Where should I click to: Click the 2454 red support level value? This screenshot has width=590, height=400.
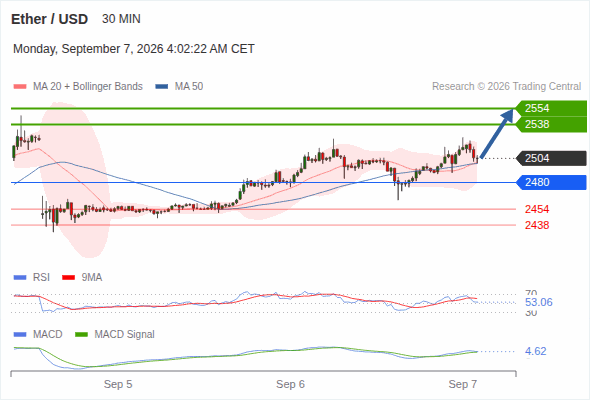537,209
